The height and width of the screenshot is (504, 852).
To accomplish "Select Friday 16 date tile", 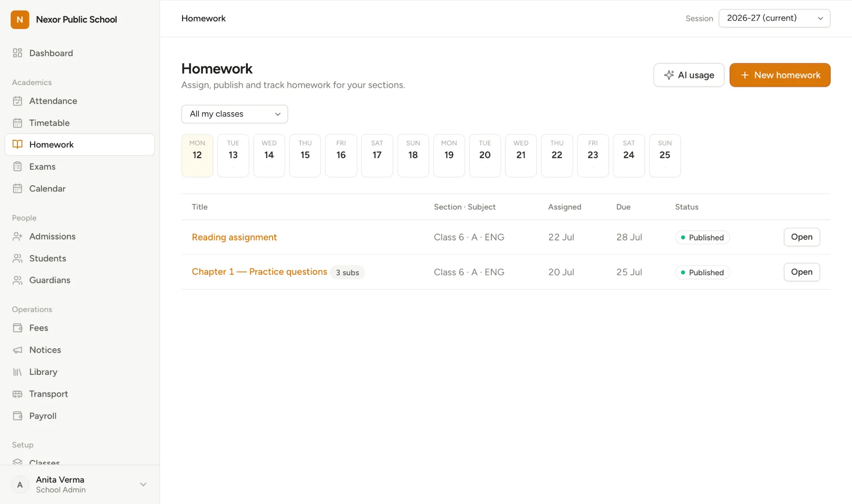I will pyautogui.click(x=341, y=156).
